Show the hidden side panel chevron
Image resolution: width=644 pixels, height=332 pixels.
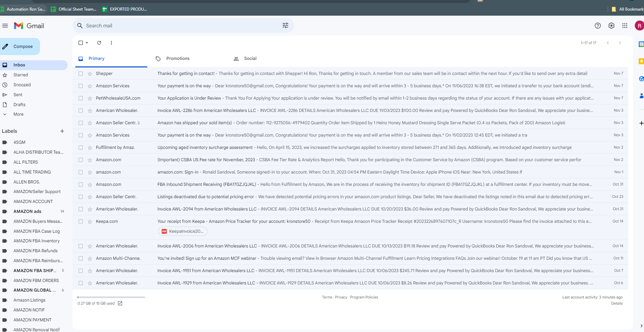point(641,326)
